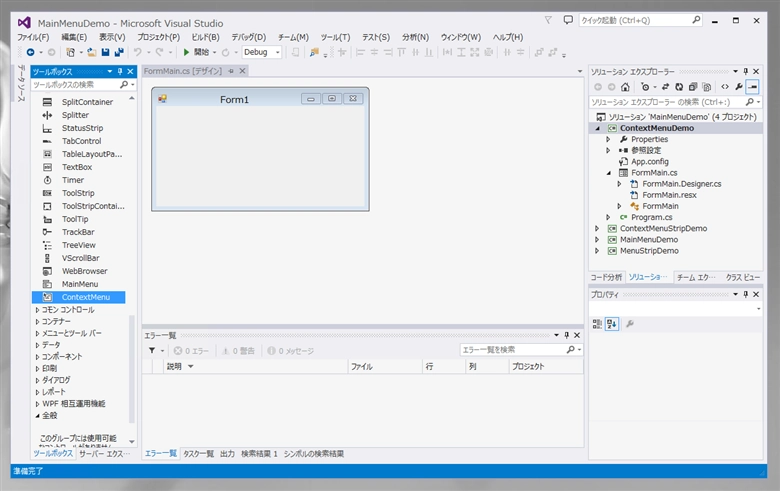Expand the Properties node in Solution Explorer
The height and width of the screenshot is (491, 780).
click(608, 139)
